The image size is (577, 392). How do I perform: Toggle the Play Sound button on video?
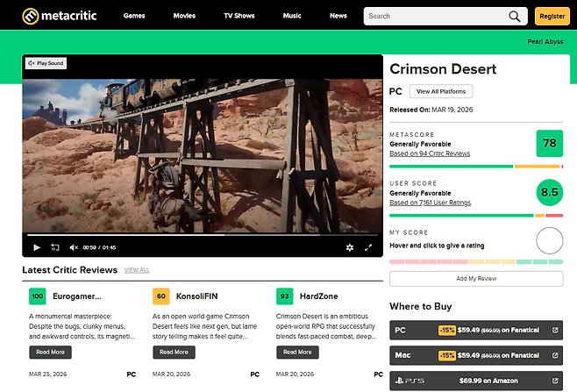coord(46,63)
